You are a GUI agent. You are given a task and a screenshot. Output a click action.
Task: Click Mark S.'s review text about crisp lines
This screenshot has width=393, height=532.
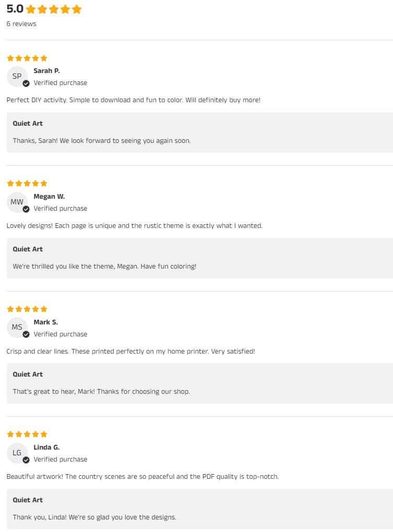[x=130, y=351]
